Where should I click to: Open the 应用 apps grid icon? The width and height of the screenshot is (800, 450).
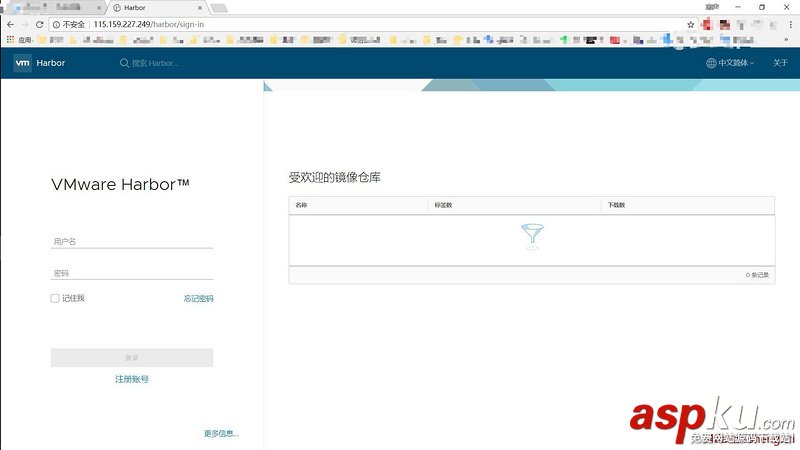(x=10, y=39)
